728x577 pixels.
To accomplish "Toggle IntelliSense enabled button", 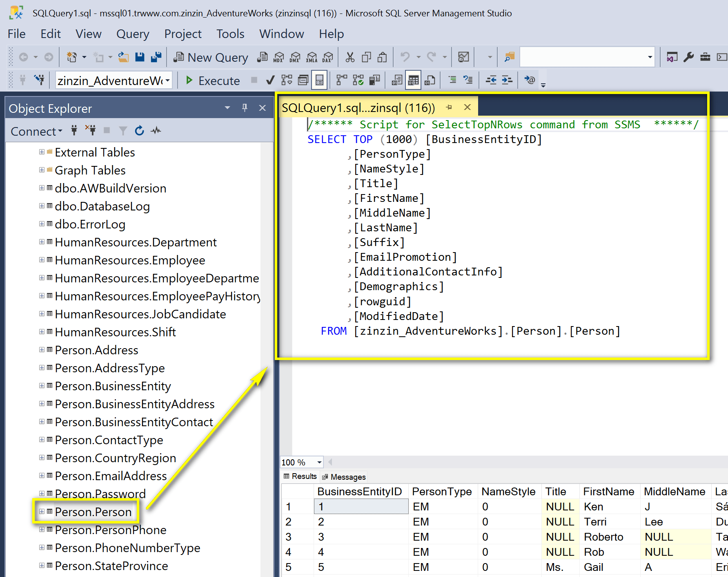I will (x=319, y=80).
